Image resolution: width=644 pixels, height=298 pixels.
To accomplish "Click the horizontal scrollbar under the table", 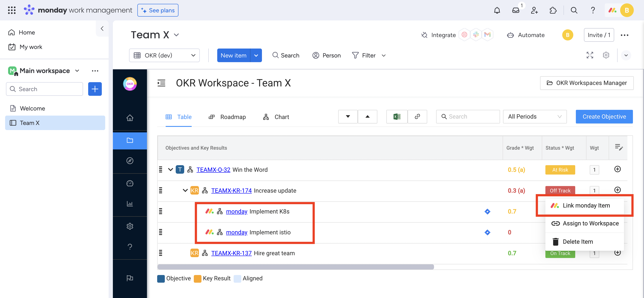I will pyautogui.click(x=296, y=267).
